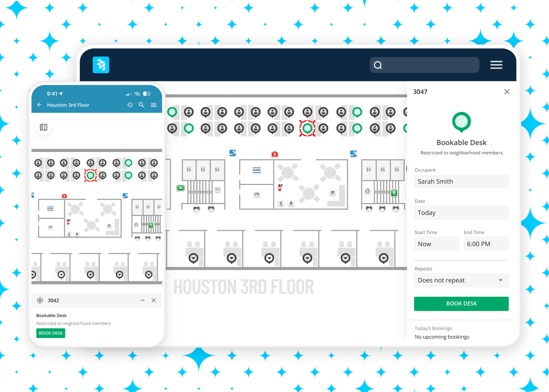The height and width of the screenshot is (392, 549).
Task: Click BOOK DESK in the right panel
Action: pos(461,303)
